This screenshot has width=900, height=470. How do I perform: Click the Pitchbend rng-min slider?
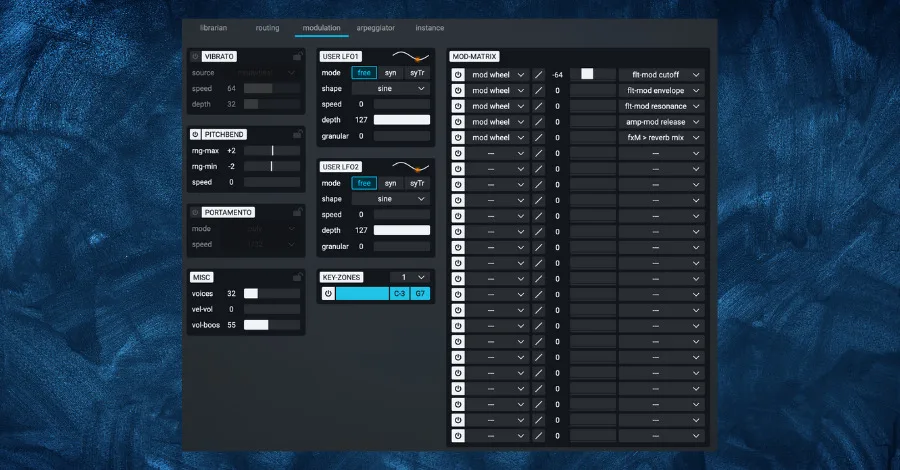tap(272, 166)
